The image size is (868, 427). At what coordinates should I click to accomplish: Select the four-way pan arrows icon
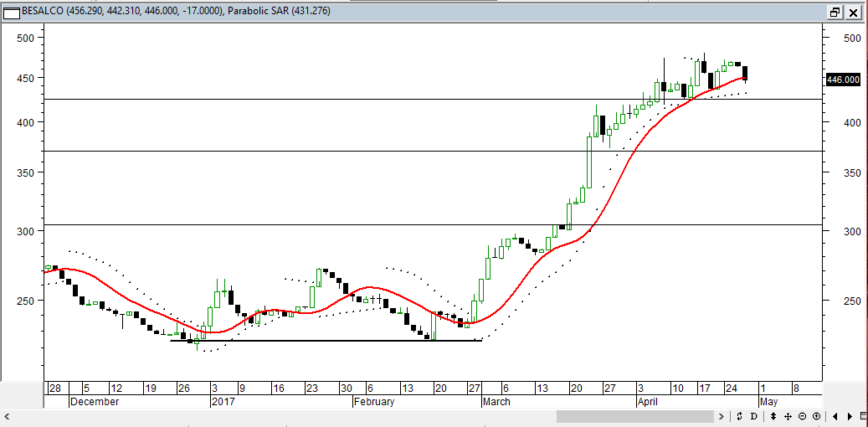[788, 416]
